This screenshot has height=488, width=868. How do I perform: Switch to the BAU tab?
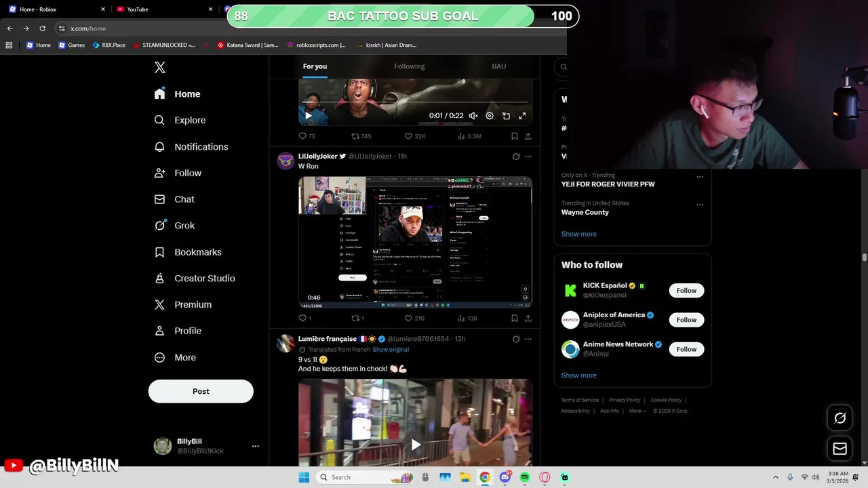pyautogui.click(x=499, y=66)
